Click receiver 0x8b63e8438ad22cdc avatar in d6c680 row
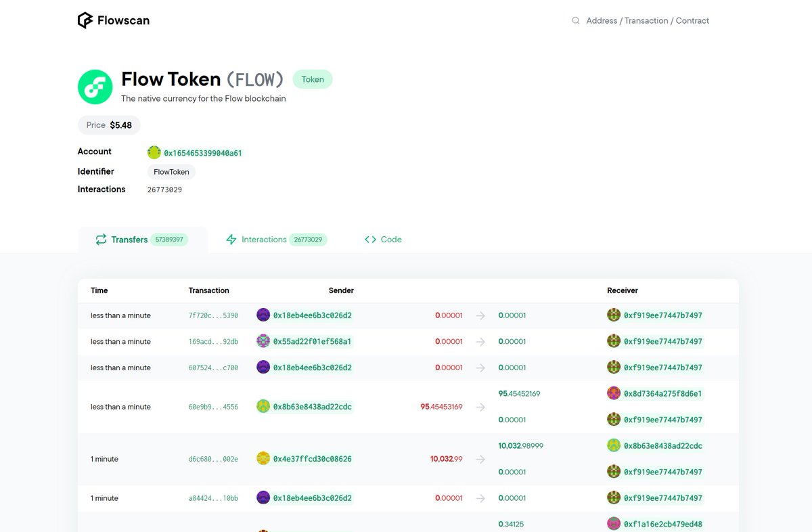 tap(614, 445)
